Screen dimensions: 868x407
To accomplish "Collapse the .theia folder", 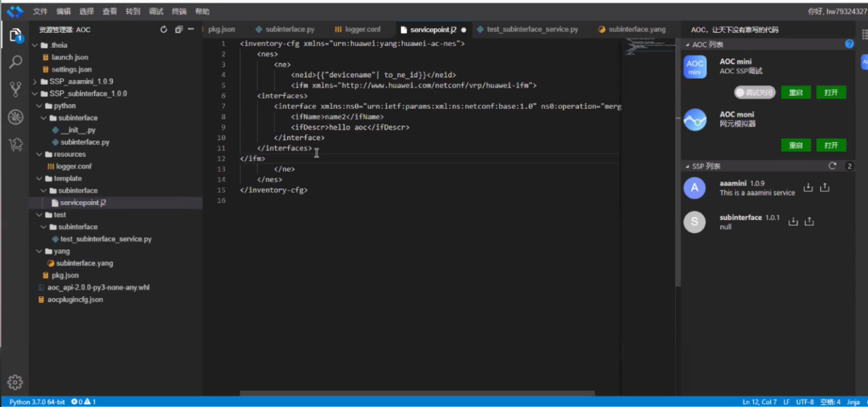I will [x=36, y=45].
